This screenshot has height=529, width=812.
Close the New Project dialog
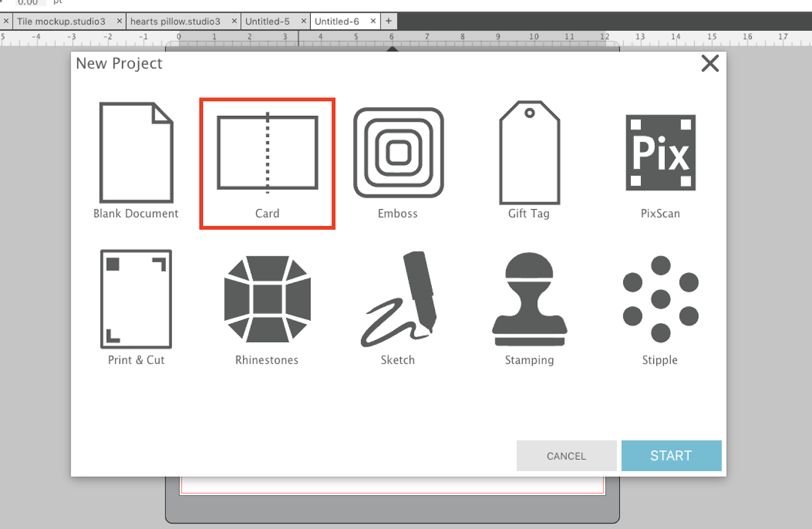coord(710,63)
